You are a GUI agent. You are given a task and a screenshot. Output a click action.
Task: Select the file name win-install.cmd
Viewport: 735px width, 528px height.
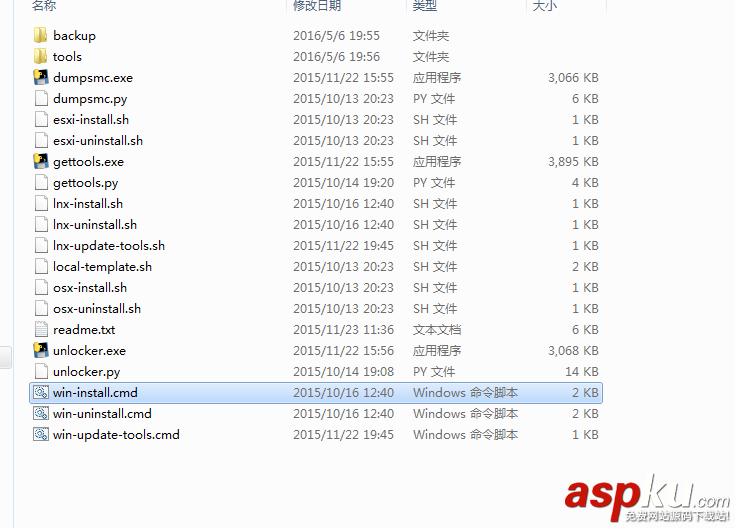[x=95, y=392]
